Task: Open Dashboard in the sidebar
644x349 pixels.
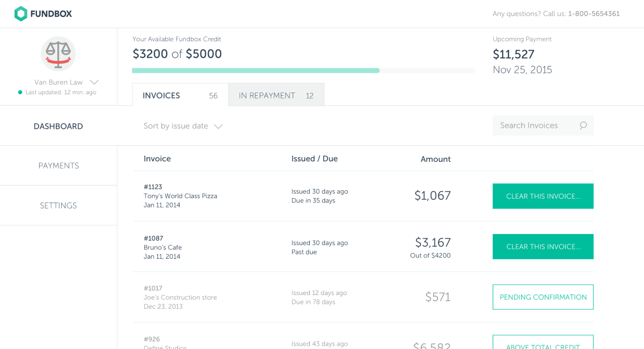Action: 58,126
